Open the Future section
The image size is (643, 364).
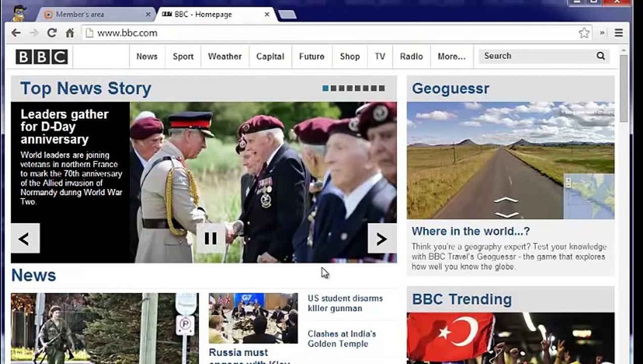coord(311,57)
